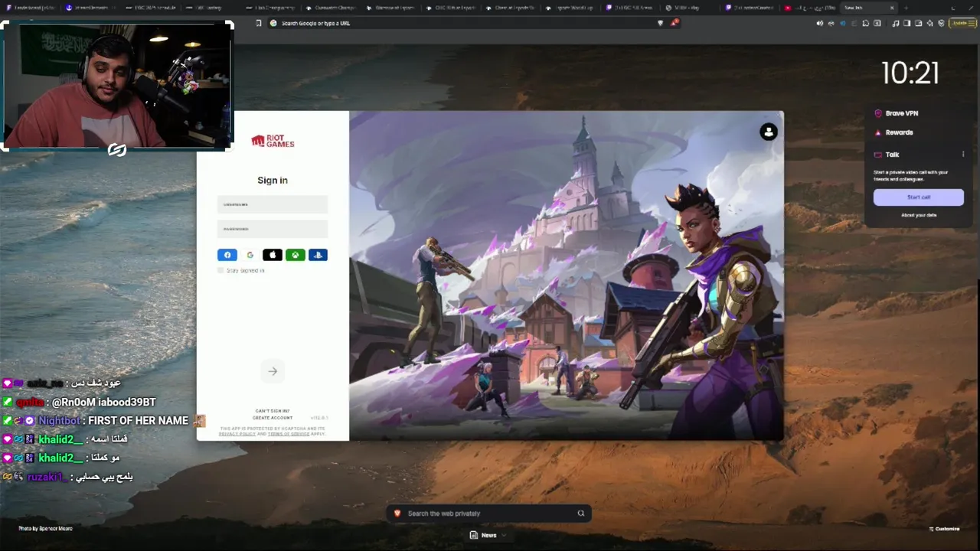The image size is (980, 551).
Task: Toggle the sidebar panel icon in toolbar
Action: [906, 23]
